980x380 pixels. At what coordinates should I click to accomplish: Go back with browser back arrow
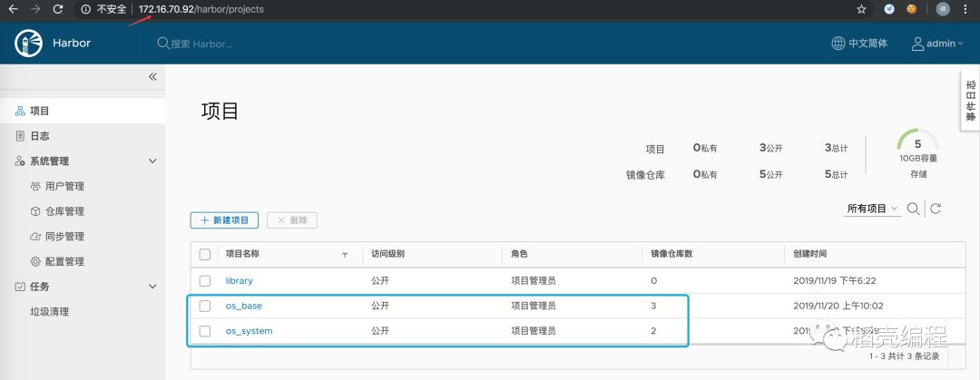[x=13, y=9]
